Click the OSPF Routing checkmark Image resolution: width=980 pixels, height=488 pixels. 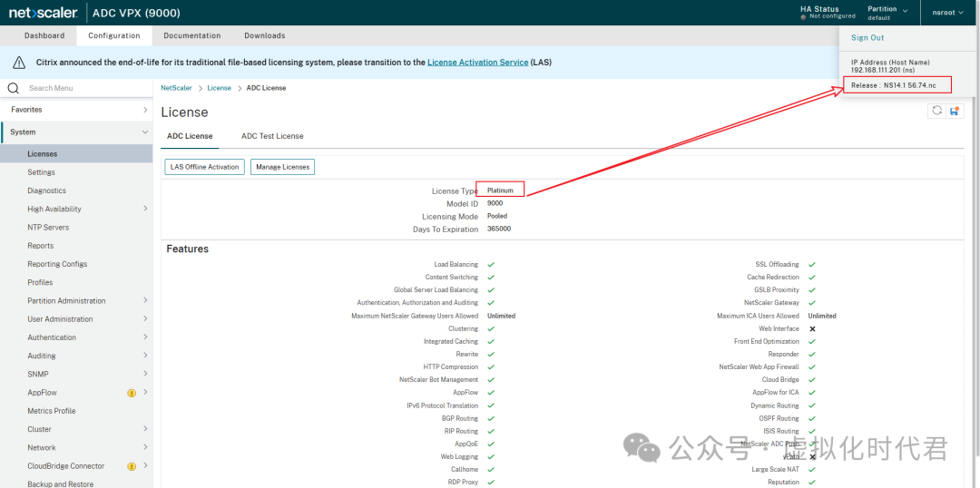812,419
